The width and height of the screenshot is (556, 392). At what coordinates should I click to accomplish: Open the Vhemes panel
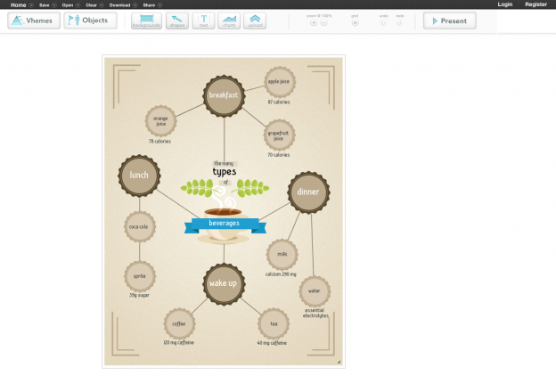33,20
